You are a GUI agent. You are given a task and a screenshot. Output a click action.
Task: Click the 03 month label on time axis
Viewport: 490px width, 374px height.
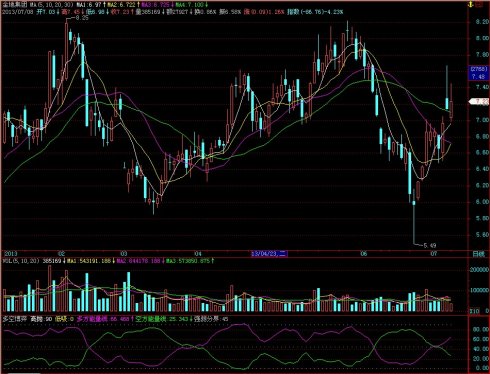tap(124, 254)
